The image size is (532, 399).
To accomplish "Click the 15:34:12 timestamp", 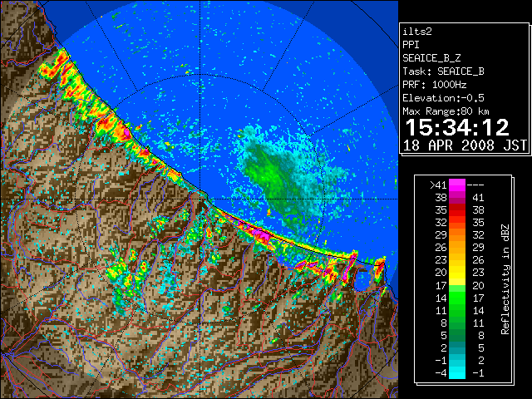I will coord(457,127).
